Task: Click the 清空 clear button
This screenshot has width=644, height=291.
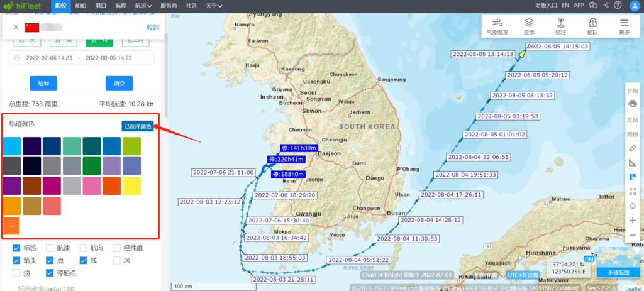Action: point(119,83)
